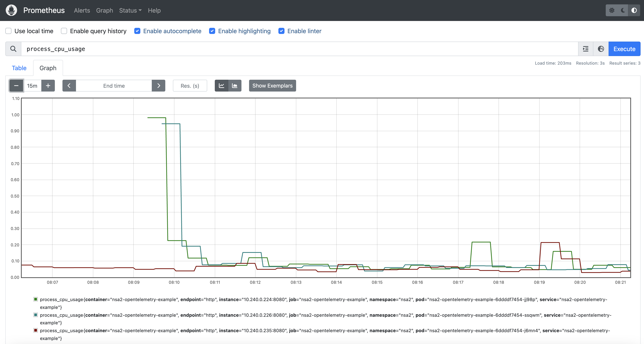Open the Help page
This screenshot has width=644, height=344.
154,10
